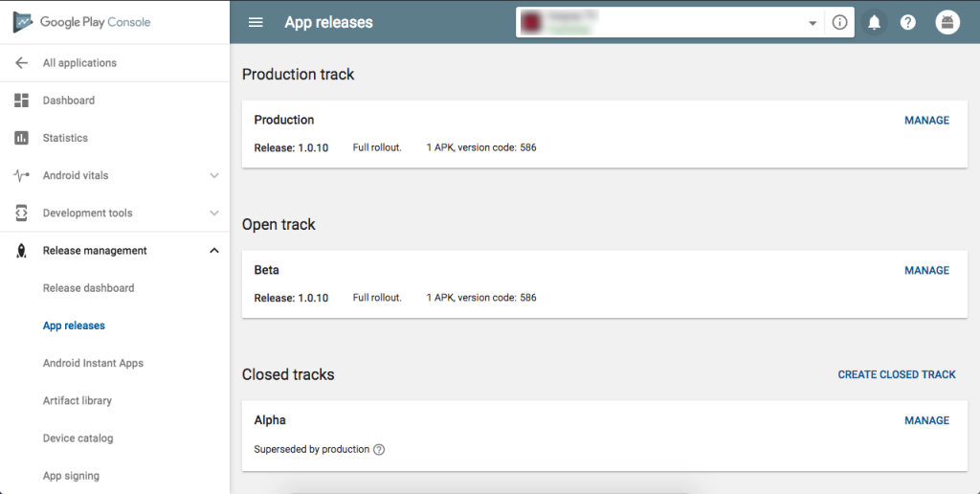Open the notifications bell

coord(873,23)
